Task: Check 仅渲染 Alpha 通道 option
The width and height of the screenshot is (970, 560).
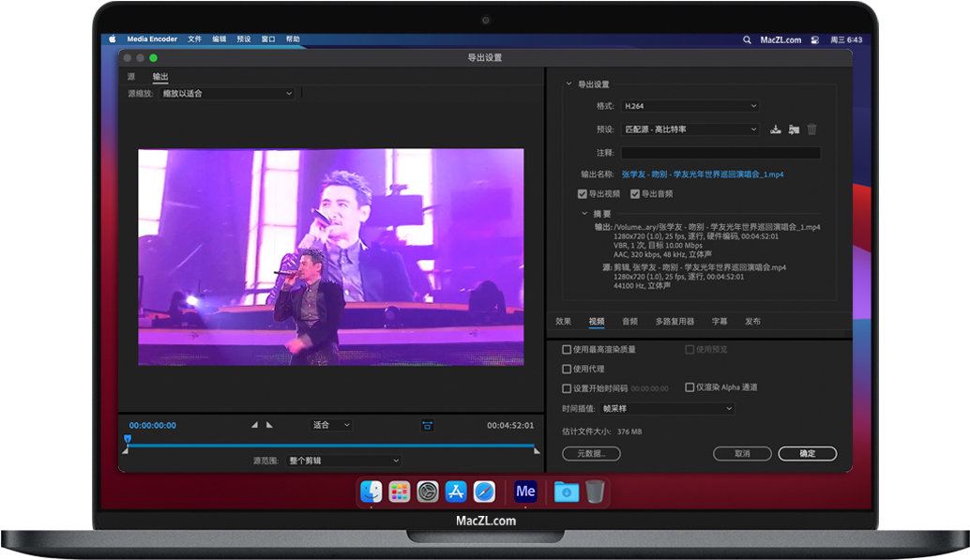Action: [x=691, y=386]
